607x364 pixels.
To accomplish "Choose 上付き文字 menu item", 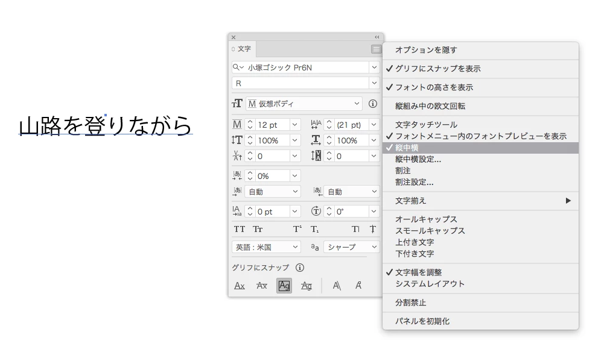I will point(480,242).
